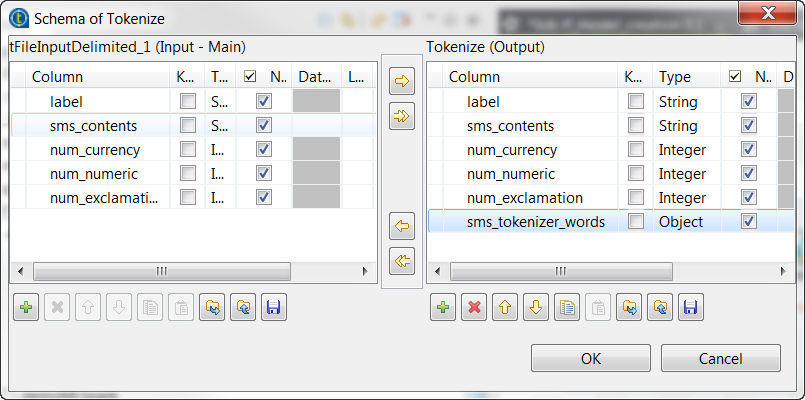Open Type dropdown for sms_tokenizer_words Object
The image size is (805, 400).
[686, 222]
